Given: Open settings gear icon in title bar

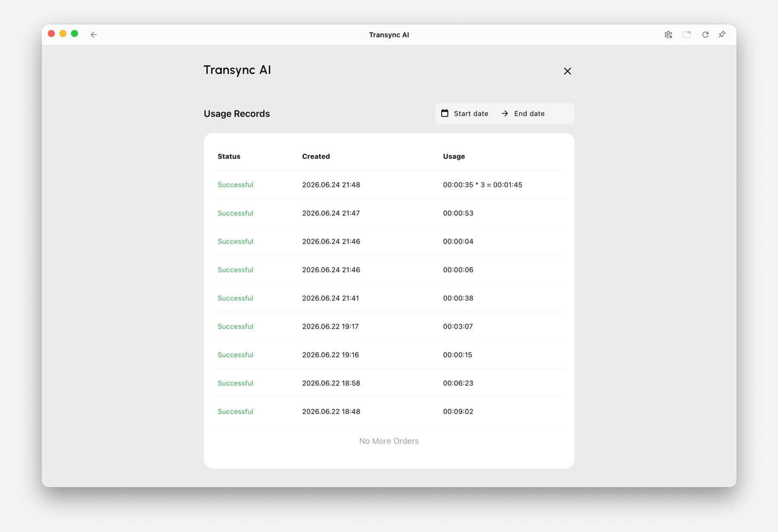Looking at the screenshot, I should tap(668, 35).
